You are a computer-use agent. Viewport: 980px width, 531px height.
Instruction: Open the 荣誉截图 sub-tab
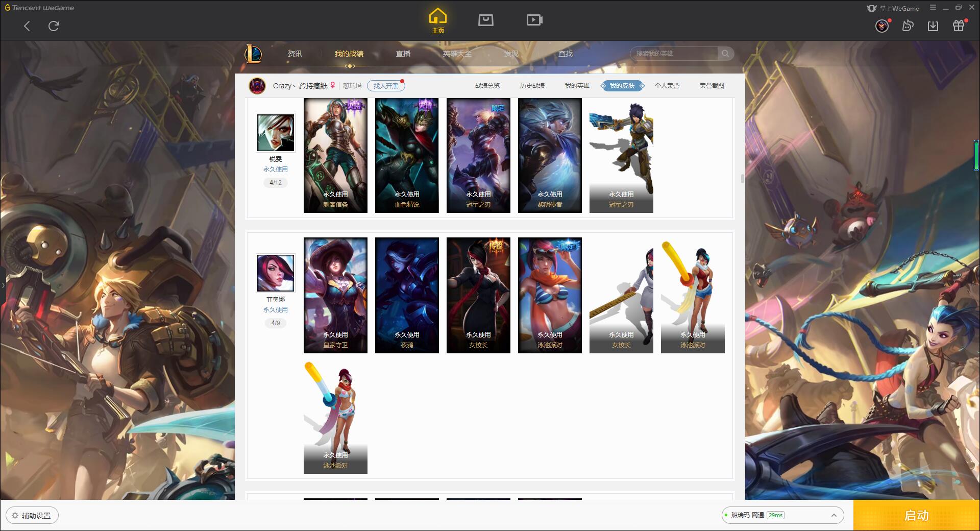tap(712, 86)
